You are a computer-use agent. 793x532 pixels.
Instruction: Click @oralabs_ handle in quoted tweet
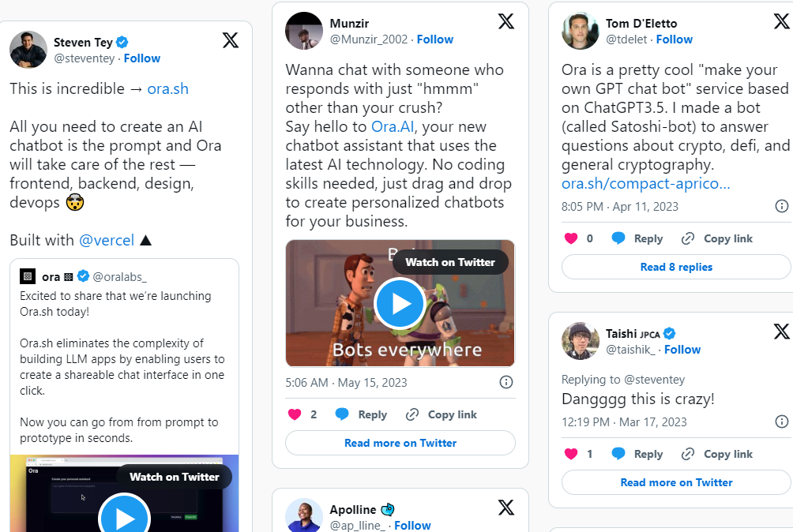pyautogui.click(x=120, y=277)
